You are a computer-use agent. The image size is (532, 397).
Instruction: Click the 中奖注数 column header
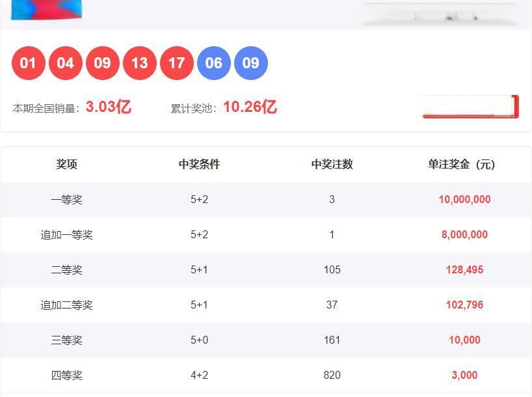coord(332,165)
